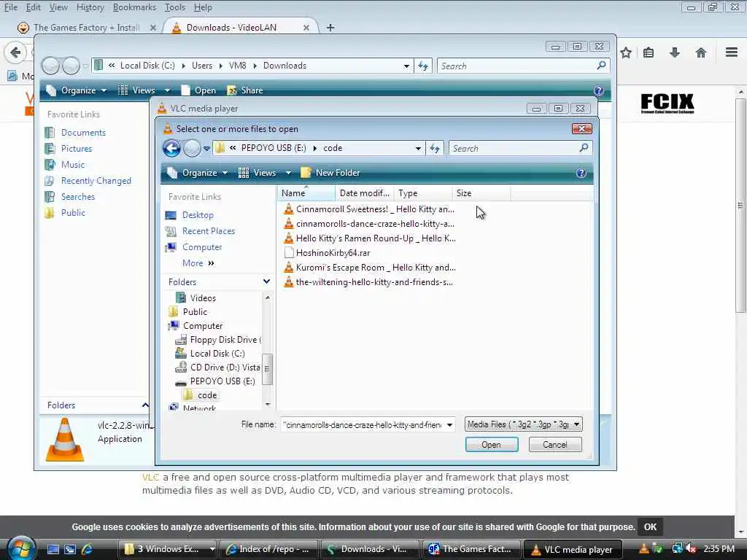Click the Forward arrow in VLC file dialog

click(192, 149)
